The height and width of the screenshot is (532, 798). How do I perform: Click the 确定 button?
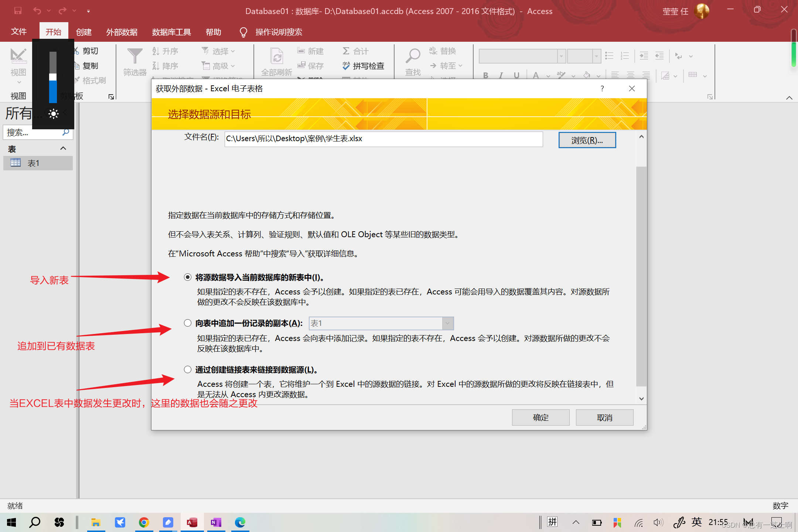540,417
